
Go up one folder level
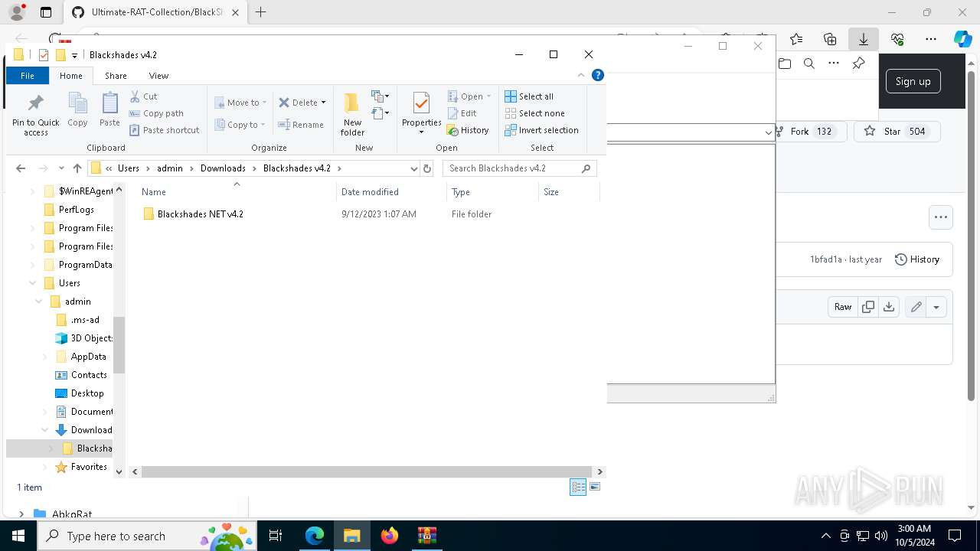tap(77, 168)
